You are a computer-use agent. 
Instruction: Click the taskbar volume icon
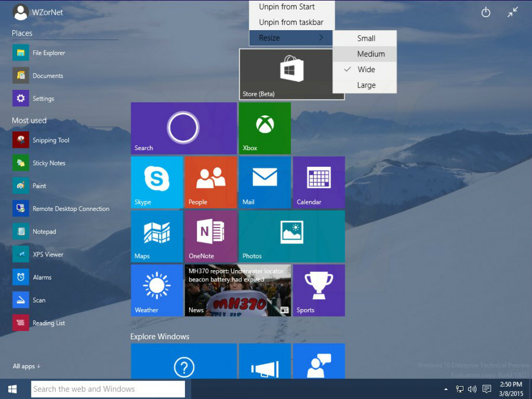472,389
